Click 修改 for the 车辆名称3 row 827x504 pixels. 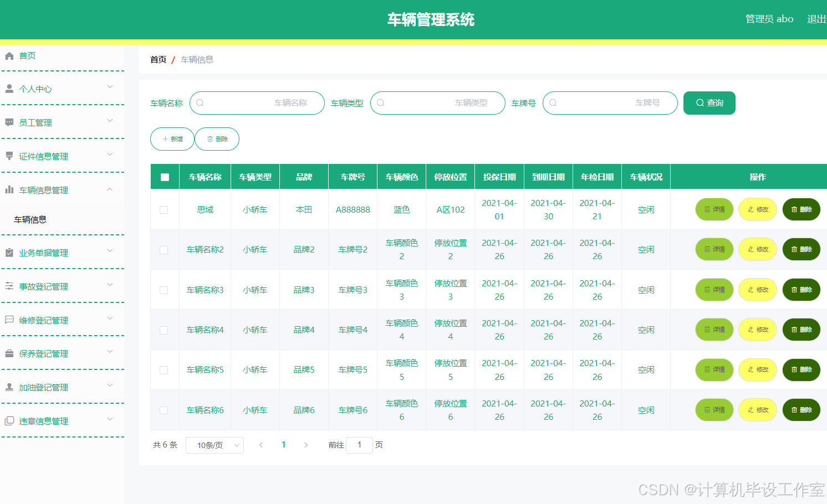tap(758, 290)
